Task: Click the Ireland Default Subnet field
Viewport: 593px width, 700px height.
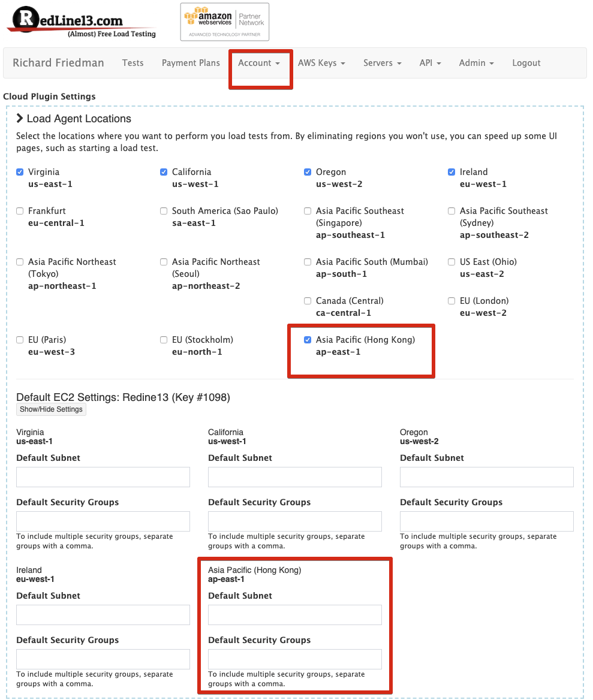Action: [x=103, y=615]
